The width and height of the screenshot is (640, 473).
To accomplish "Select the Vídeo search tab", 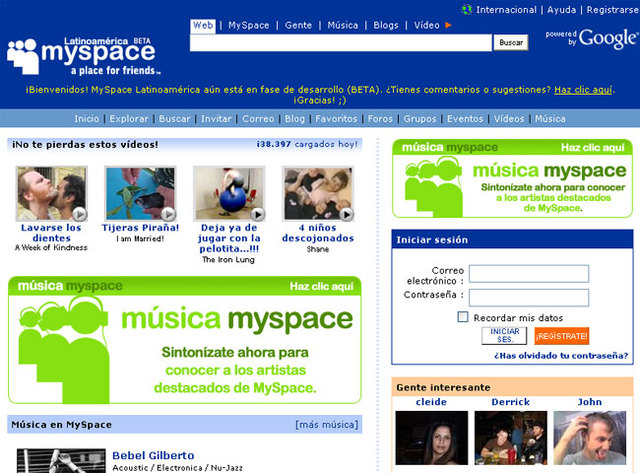I will (x=427, y=26).
